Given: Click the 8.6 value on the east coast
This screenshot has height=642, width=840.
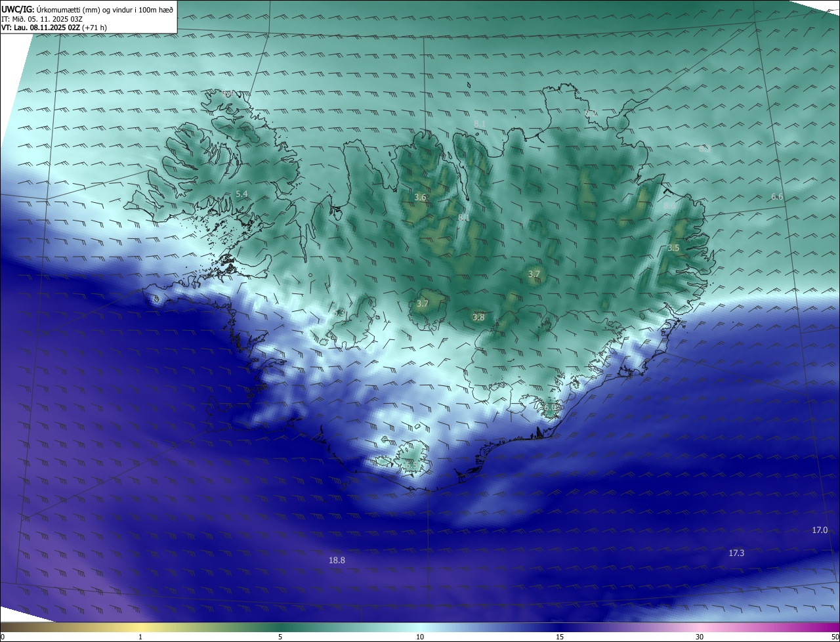Looking at the screenshot, I should (669, 206).
